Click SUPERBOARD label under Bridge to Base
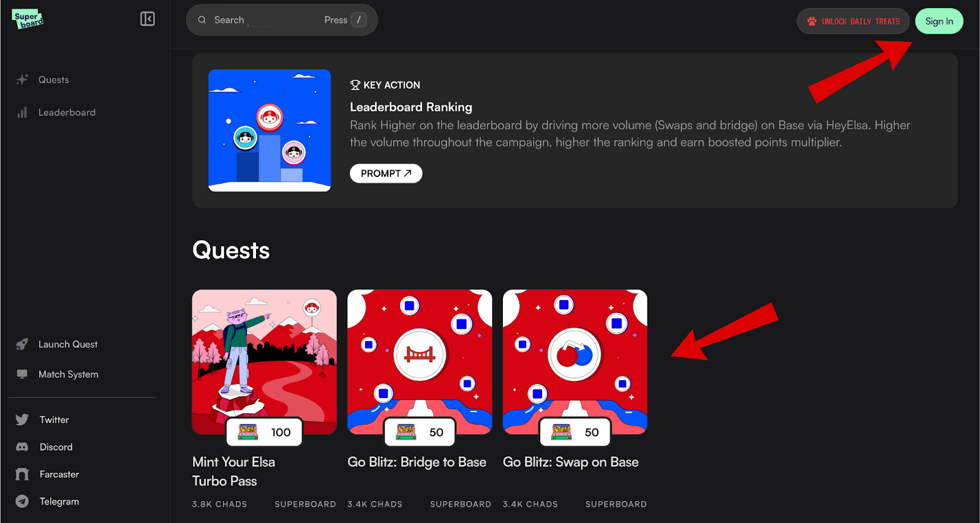Viewport: 980px width, 523px height. 461,504
